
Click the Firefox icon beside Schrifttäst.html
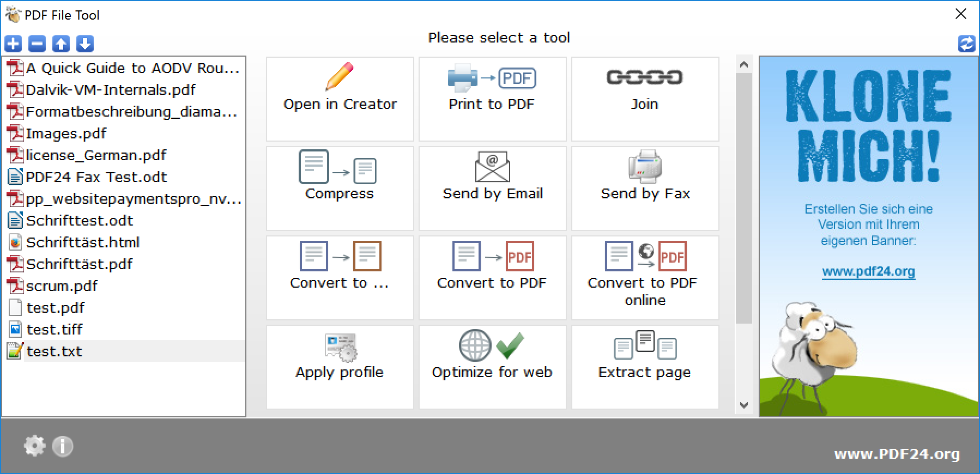pos(15,242)
